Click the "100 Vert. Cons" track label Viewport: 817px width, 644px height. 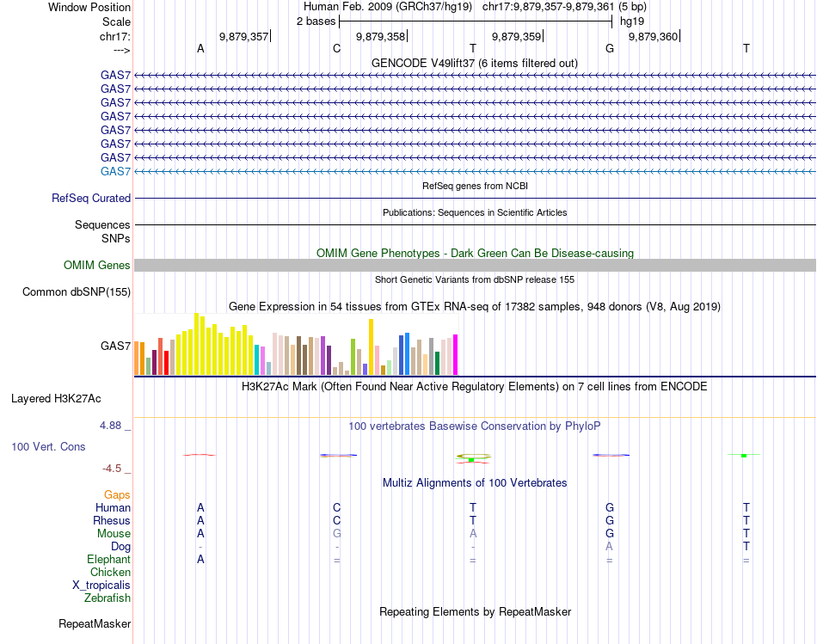click(x=48, y=446)
